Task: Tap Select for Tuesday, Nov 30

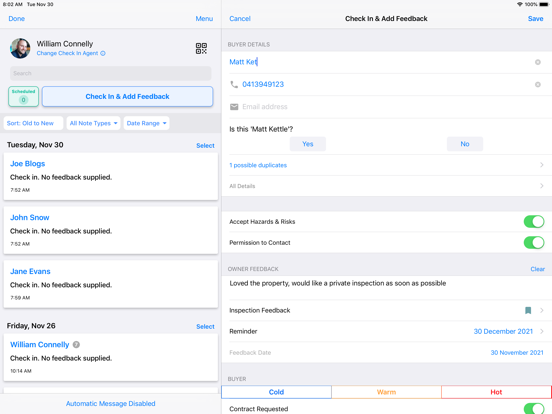Action: pos(205,145)
